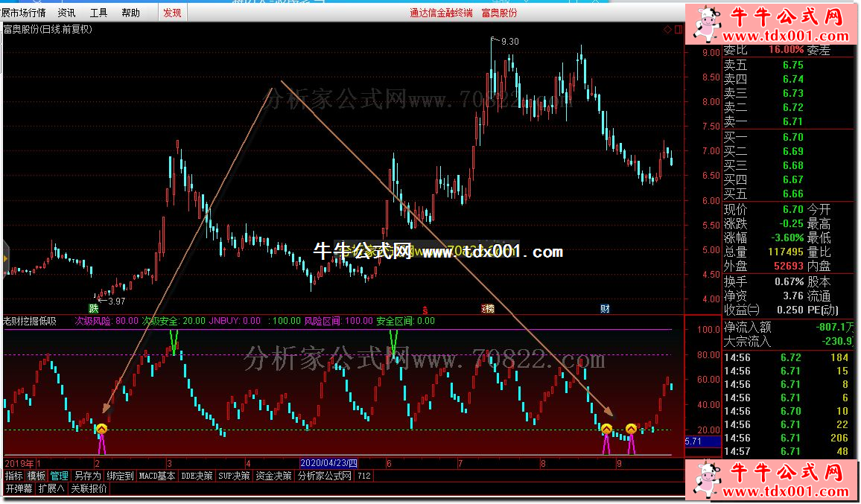Click month 8 on the time axis
The height and width of the screenshot is (504, 861).
[543, 463]
